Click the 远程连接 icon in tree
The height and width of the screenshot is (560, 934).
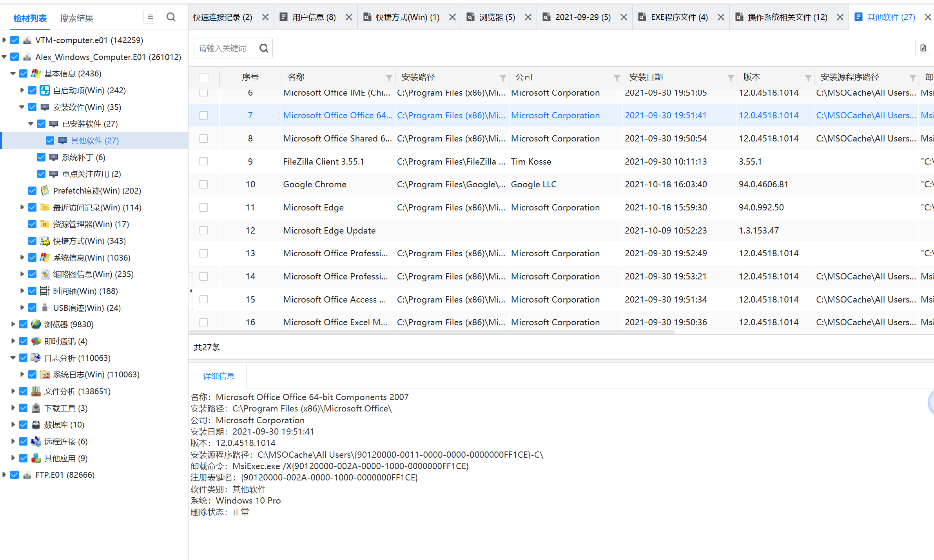point(36,442)
